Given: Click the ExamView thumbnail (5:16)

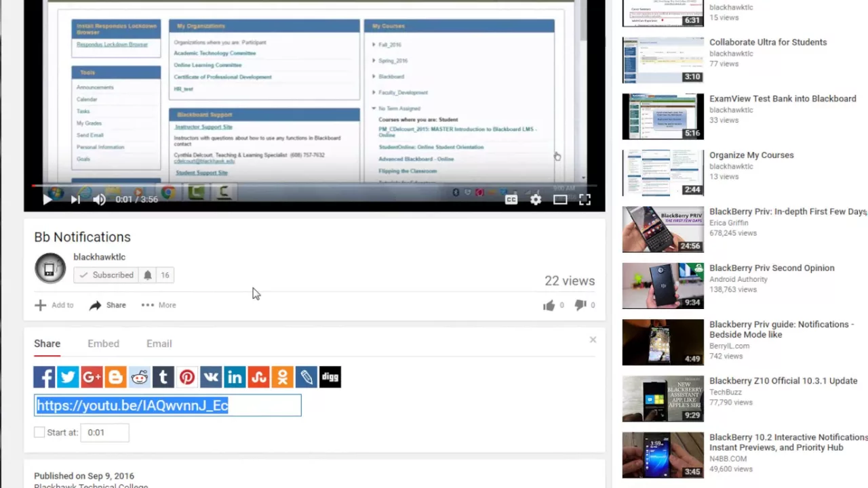Looking at the screenshot, I should click(x=663, y=117).
